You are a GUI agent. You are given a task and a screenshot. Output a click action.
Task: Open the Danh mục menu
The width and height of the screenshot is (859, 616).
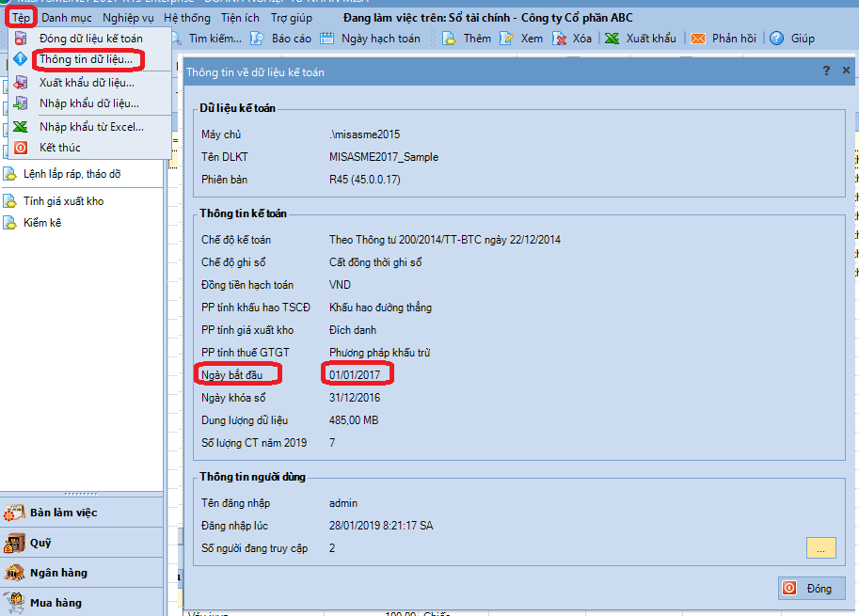point(67,18)
